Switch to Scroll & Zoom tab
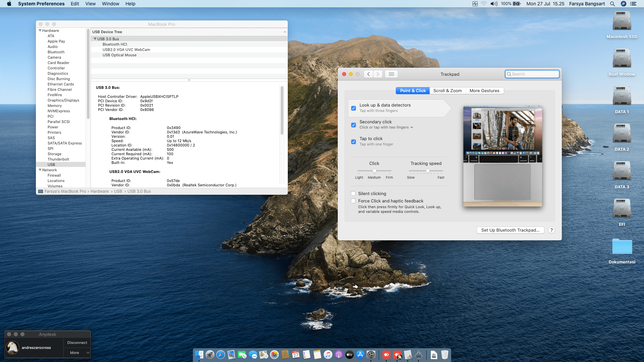This screenshot has height=362, width=644. [447, 90]
